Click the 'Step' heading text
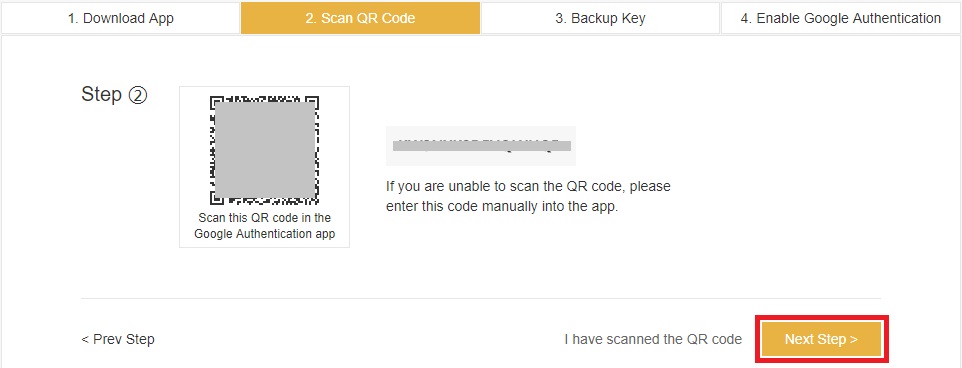Screen dimensions: 962x368 (101, 95)
